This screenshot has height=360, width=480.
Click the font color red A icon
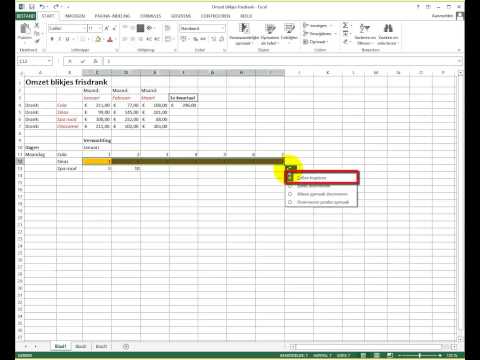coord(110,39)
